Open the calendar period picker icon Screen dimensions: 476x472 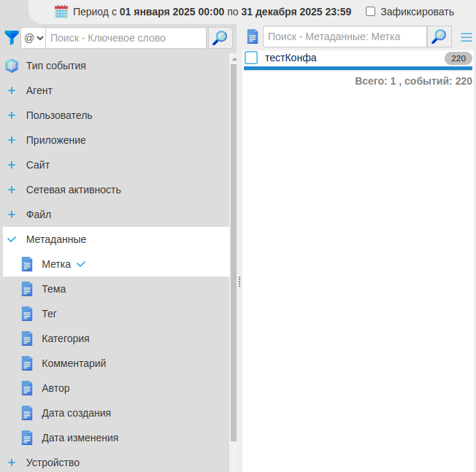click(61, 12)
